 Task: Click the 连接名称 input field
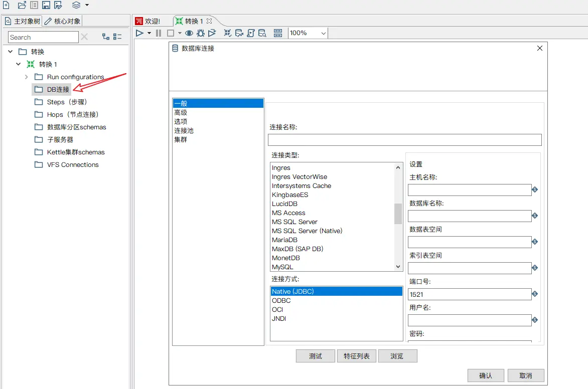[404, 140]
